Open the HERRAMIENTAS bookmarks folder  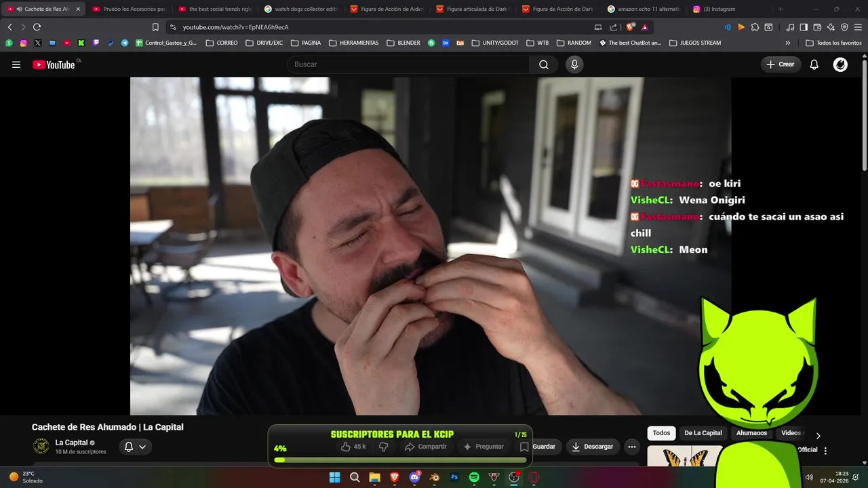click(x=353, y=43)
